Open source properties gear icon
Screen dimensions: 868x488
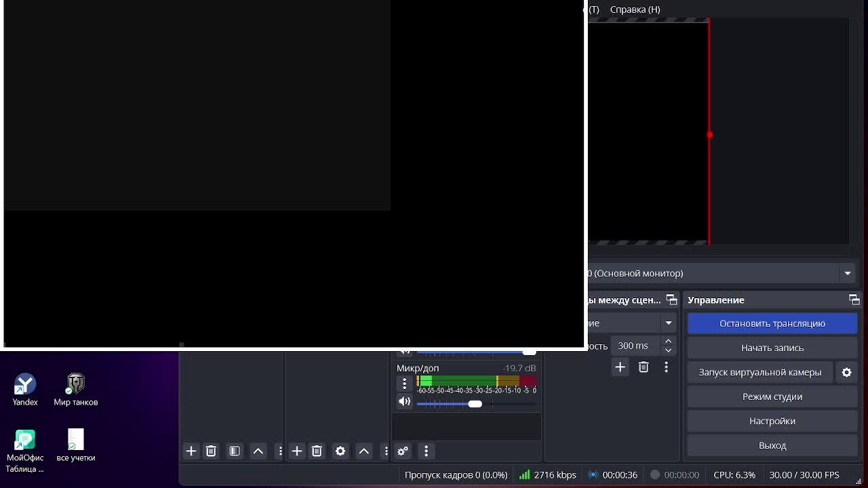[x=340, y=451]
